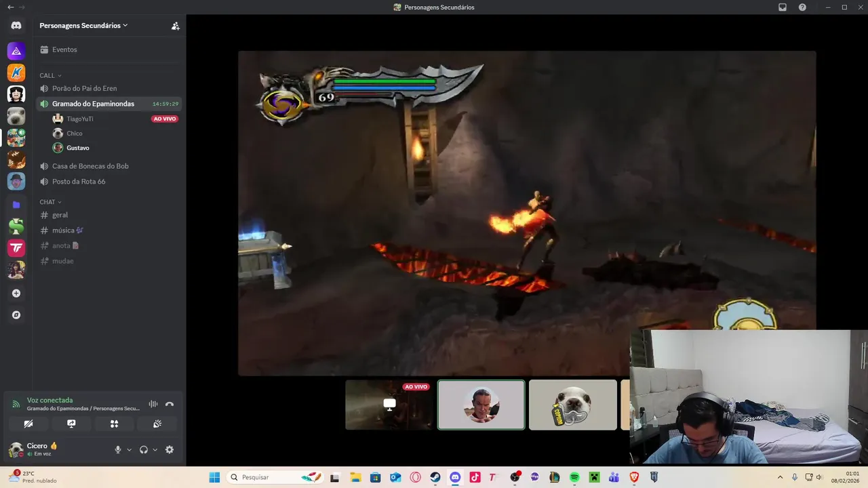Go back with the title bar arrow
The height and width of the screenshot is (488, 868).
pyautogui.click(x=10, y=7)
